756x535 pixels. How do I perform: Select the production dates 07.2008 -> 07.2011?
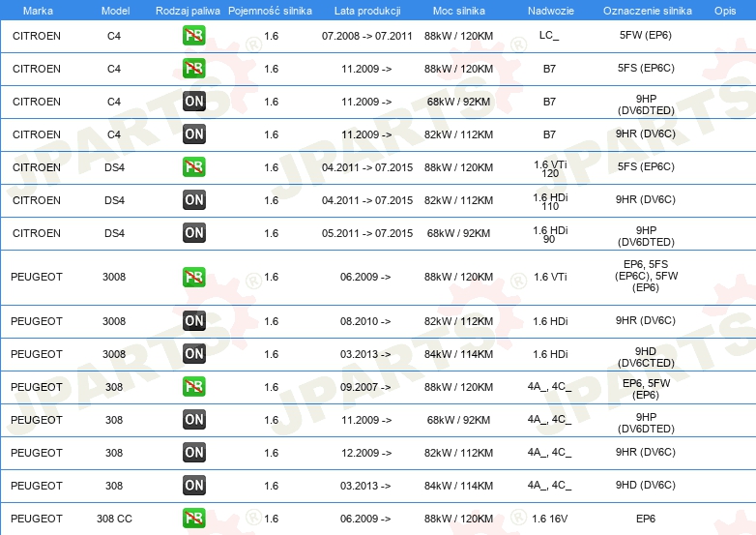pos(367,36)
